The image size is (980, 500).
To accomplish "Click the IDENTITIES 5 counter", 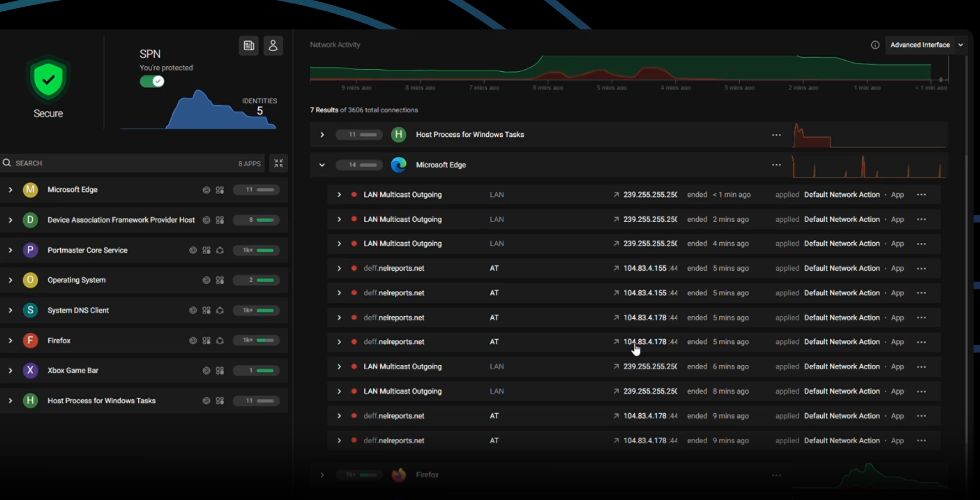I will click(x=260, y=107).
